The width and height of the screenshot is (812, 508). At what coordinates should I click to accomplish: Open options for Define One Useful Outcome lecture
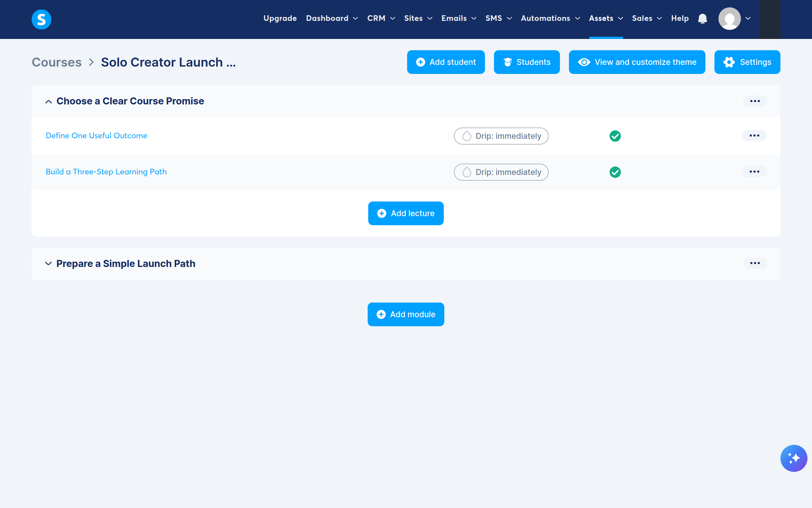pyautogui.click(x=754, y=136)
